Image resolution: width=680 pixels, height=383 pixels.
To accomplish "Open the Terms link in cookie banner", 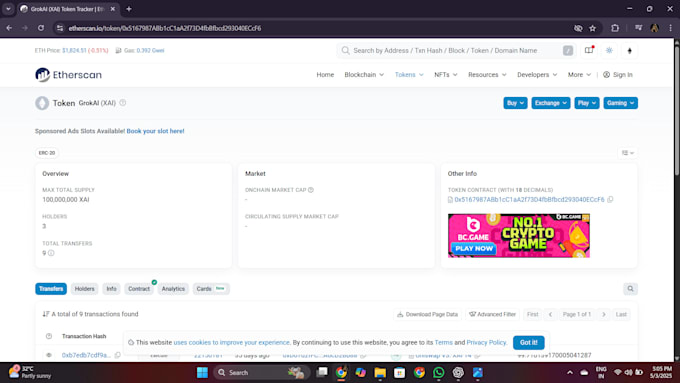I will 443,343.
